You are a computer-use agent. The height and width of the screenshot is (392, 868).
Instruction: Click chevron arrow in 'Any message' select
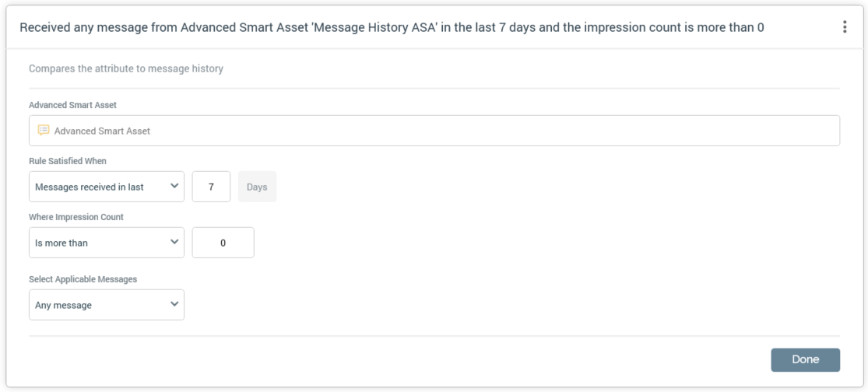(x=174, y=305)
